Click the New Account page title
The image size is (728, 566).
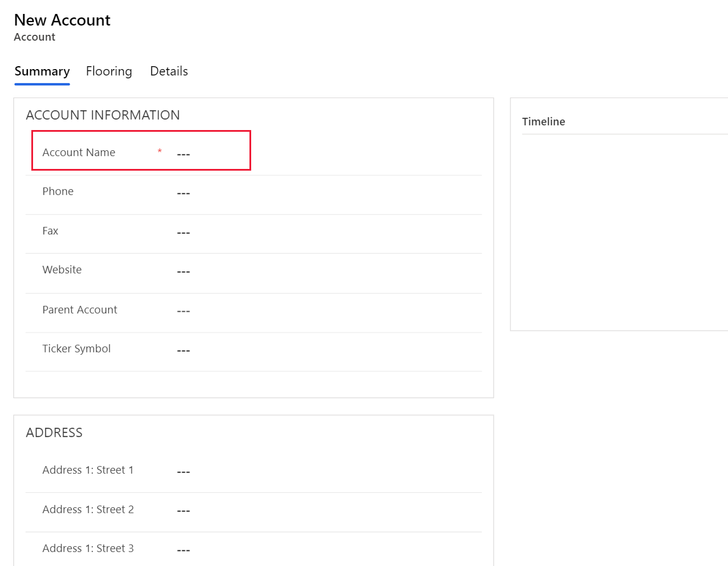61,20
